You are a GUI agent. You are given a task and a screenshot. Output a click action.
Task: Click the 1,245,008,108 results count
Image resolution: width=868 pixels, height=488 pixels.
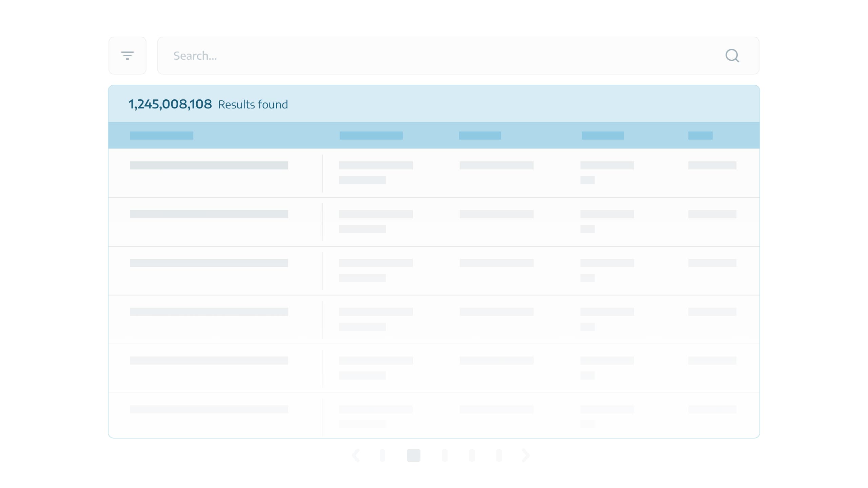pyautogui.click(x=170, y=104)
